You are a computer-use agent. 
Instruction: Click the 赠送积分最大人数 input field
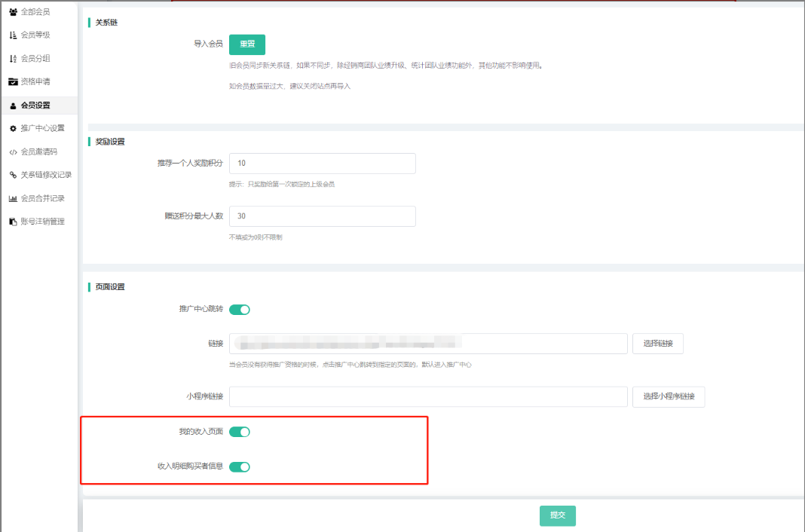[x=322, y=216]
